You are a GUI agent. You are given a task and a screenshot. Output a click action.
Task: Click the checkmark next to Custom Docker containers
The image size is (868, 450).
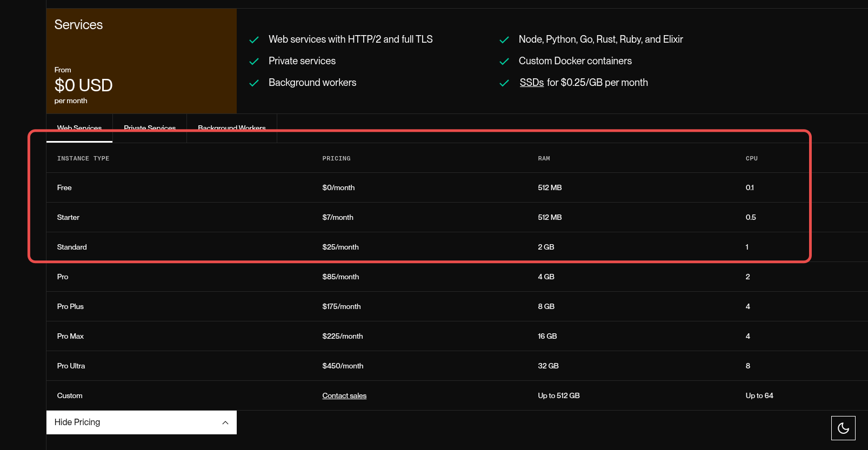pyautogui.click(x=504, y=62)
